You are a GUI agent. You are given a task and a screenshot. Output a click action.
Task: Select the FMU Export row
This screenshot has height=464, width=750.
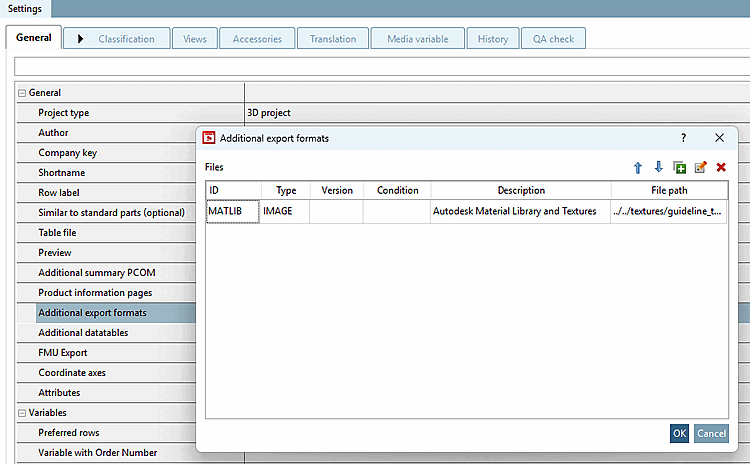point(106,353)
